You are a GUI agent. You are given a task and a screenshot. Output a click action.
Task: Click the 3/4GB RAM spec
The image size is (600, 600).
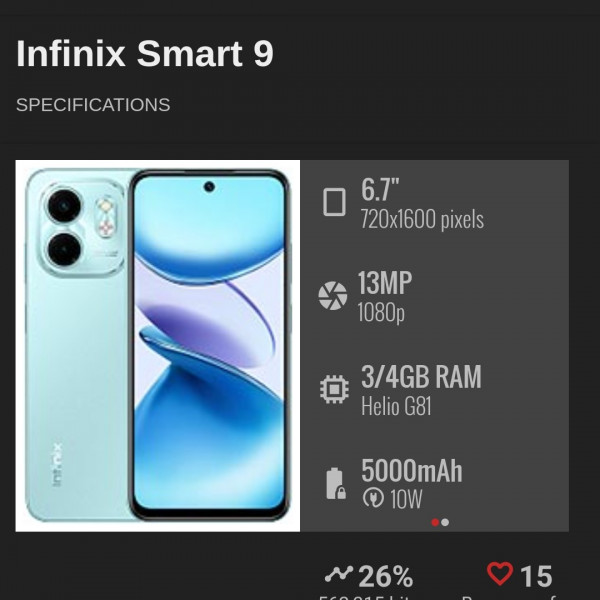point(421,377)
